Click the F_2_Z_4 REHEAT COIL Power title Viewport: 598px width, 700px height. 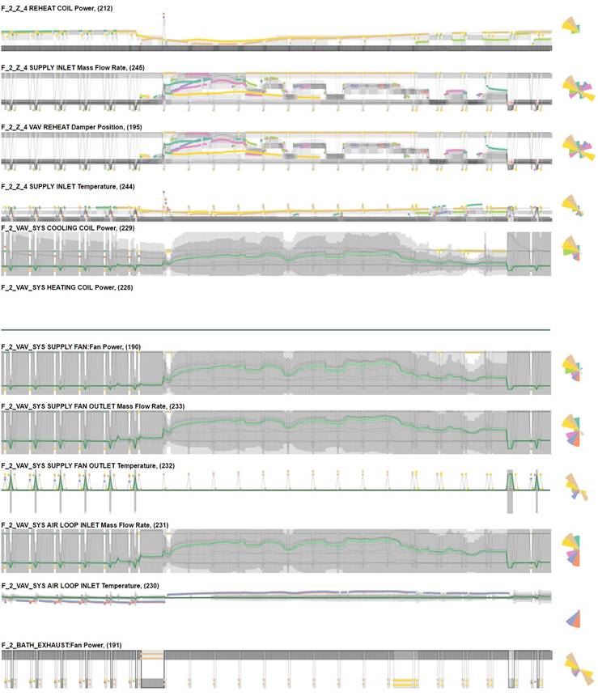click(x=69, y=7)
